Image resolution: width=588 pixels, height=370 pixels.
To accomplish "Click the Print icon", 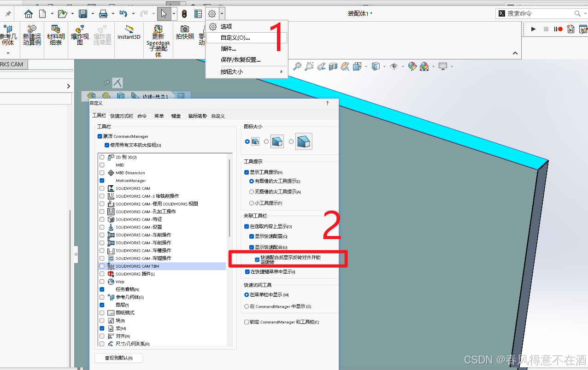I will (103, 14).
